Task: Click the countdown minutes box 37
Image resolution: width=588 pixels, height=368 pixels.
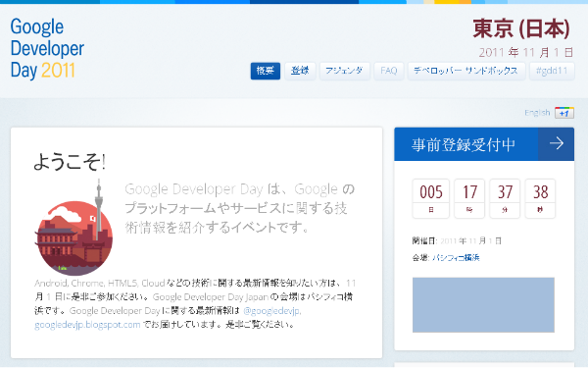Action: click(x=505, y=198)
